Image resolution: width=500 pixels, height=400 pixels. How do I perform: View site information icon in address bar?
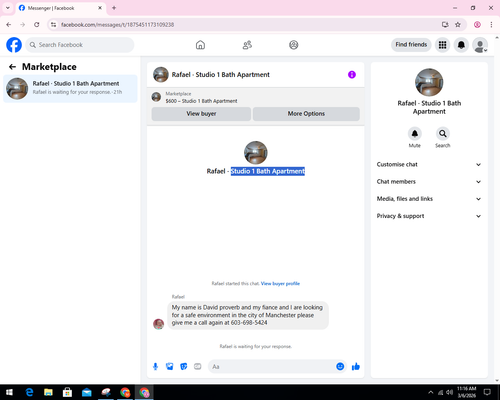54,25
